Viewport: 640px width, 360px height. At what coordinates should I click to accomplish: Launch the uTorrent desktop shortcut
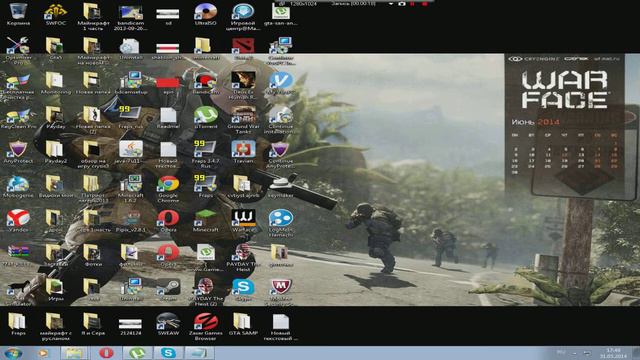(x=205, y=117)
